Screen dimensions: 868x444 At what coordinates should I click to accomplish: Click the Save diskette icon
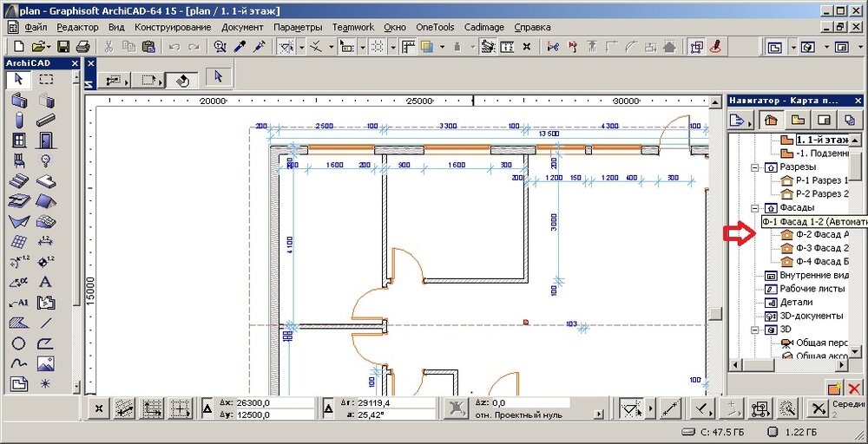tap(63, 47)
